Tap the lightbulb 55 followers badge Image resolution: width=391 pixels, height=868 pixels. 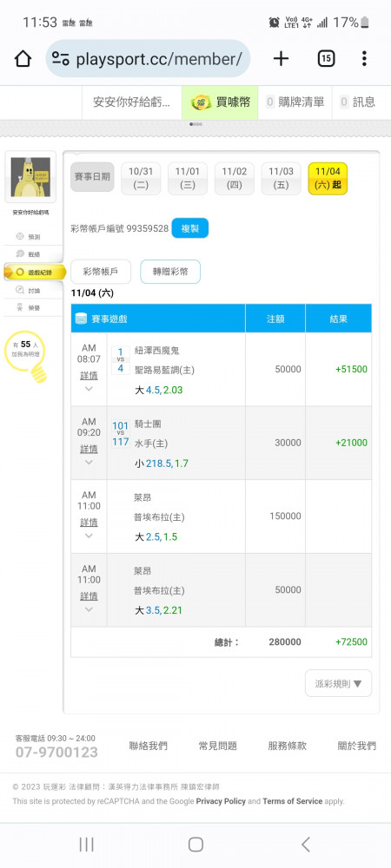25,354
